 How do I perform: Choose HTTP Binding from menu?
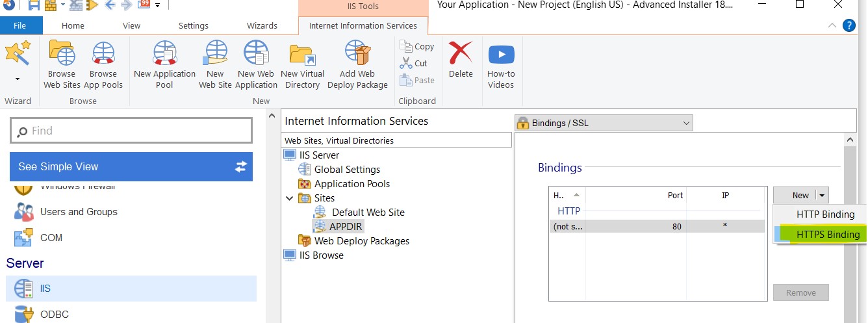coord(825,214)
